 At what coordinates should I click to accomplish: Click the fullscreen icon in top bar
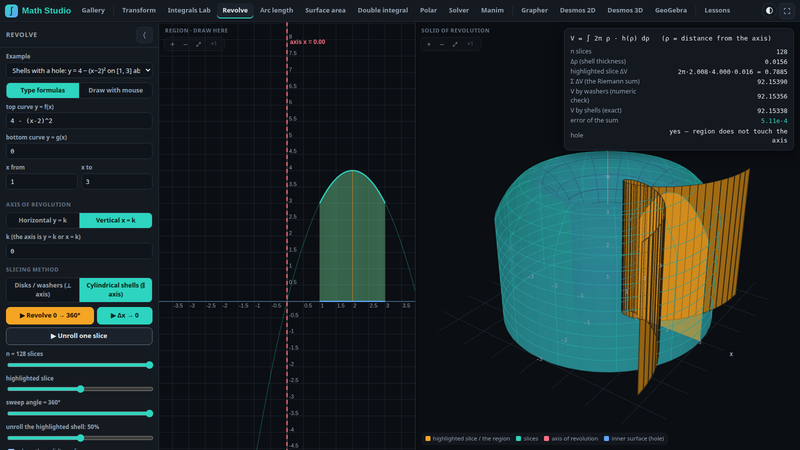click(x=787, y=10)
